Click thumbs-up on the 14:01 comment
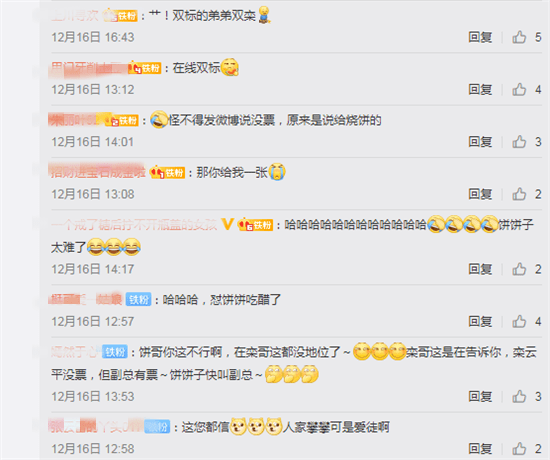 [519, 142]
